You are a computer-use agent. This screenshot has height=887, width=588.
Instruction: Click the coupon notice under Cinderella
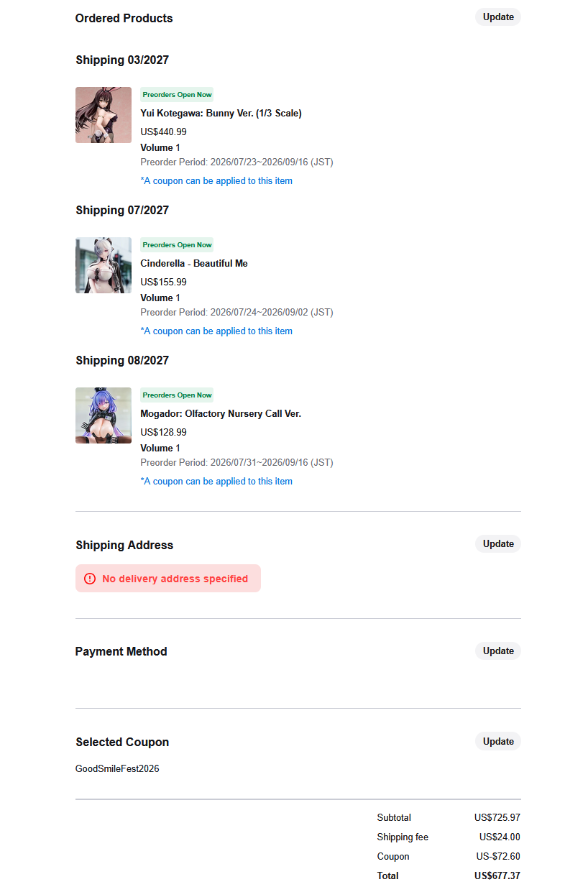216,331
